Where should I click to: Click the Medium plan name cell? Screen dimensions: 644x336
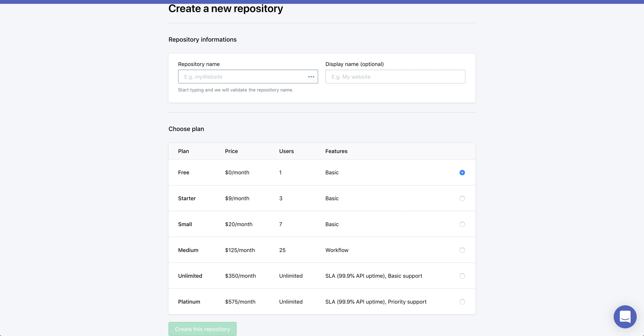(x=188, y=250)
